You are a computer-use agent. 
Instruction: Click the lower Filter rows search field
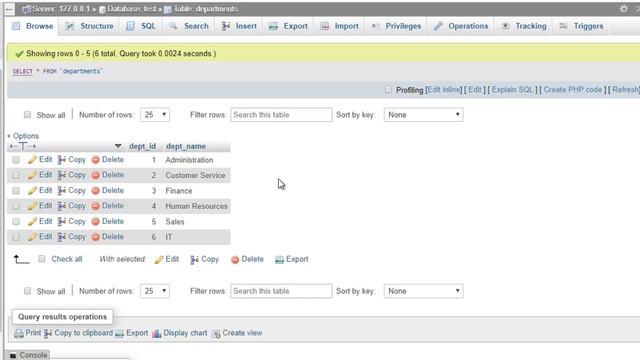pyautogui.click(x=281, y=291)
